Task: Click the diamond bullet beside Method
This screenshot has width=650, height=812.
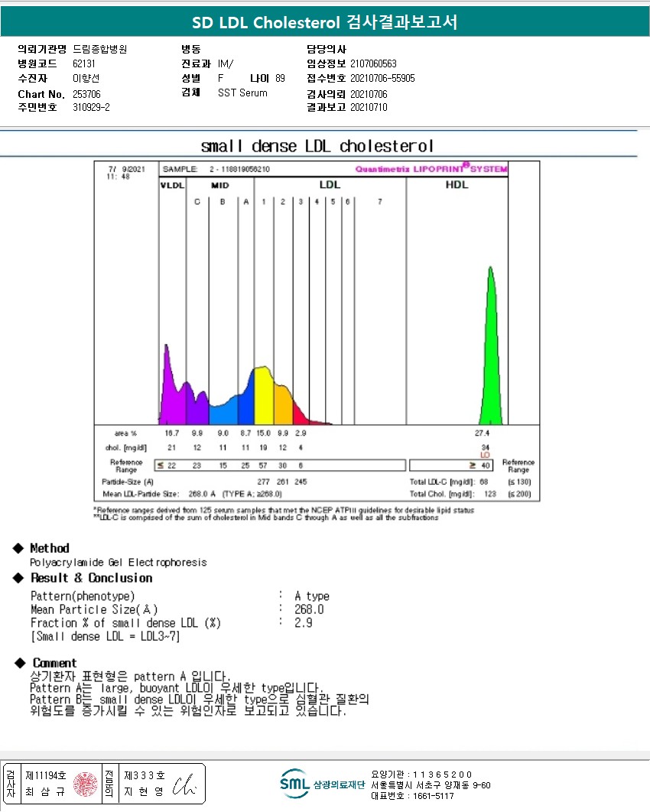Action: (x=18, y=548)
